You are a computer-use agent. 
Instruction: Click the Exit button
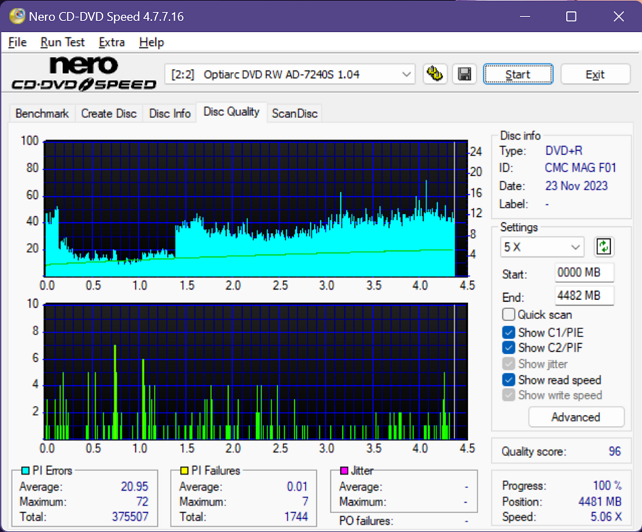(x=595, y=74)
